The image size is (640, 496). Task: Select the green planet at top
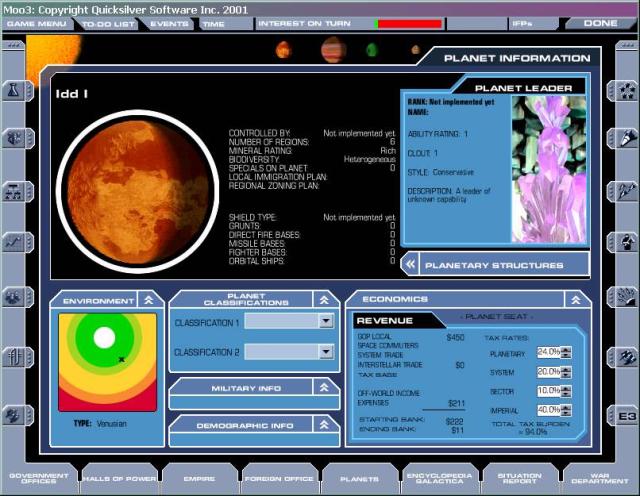[371, 50]
